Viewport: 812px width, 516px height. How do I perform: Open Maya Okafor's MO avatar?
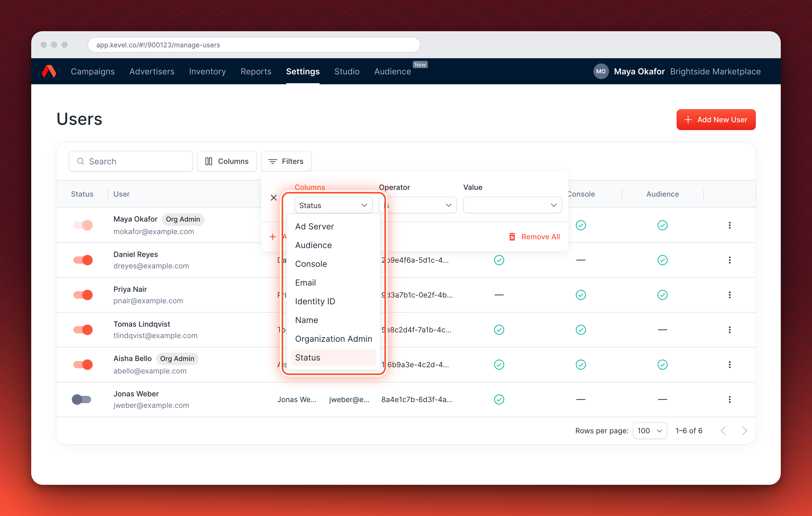(601, 72)
